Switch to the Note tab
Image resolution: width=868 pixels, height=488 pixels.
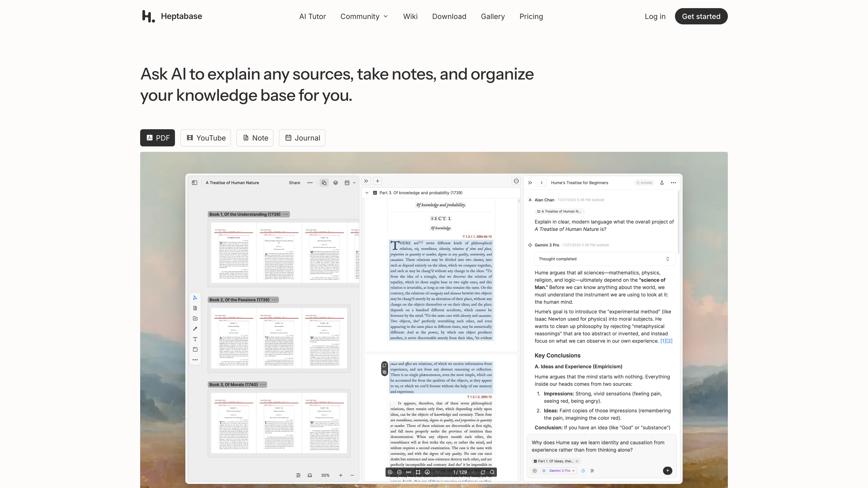click(x=255, y=138)
